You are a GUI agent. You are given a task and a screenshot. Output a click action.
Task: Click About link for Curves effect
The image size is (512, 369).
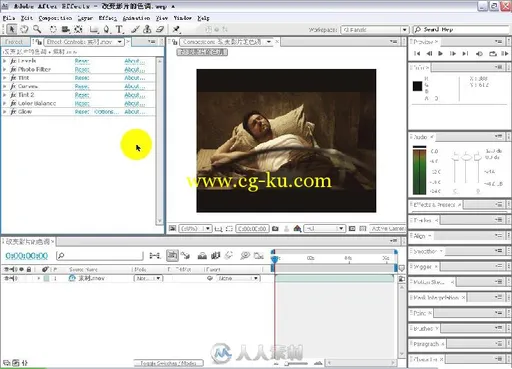(134, 86)
